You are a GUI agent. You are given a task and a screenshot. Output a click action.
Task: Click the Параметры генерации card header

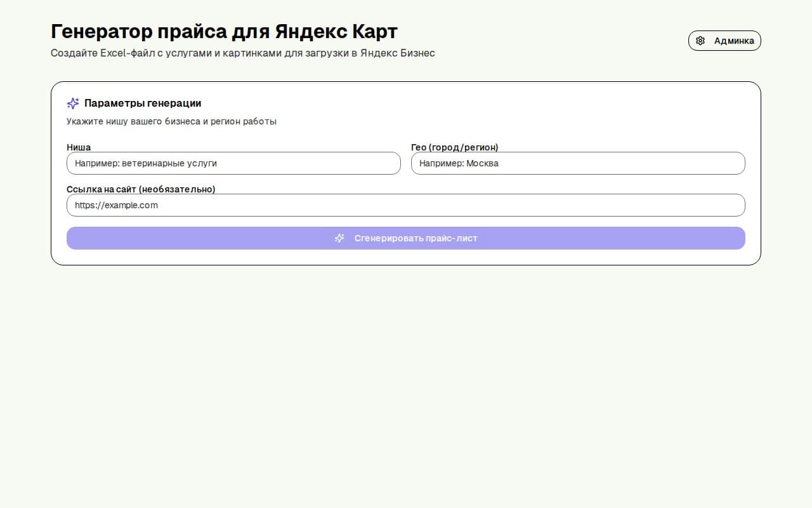pos(143,103)
